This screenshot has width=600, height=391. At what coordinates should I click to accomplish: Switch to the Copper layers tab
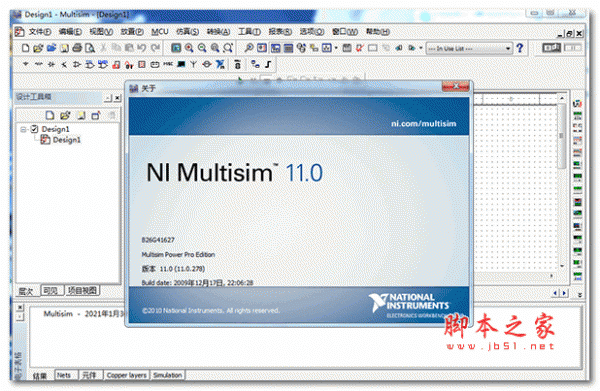tap(127, 375)
